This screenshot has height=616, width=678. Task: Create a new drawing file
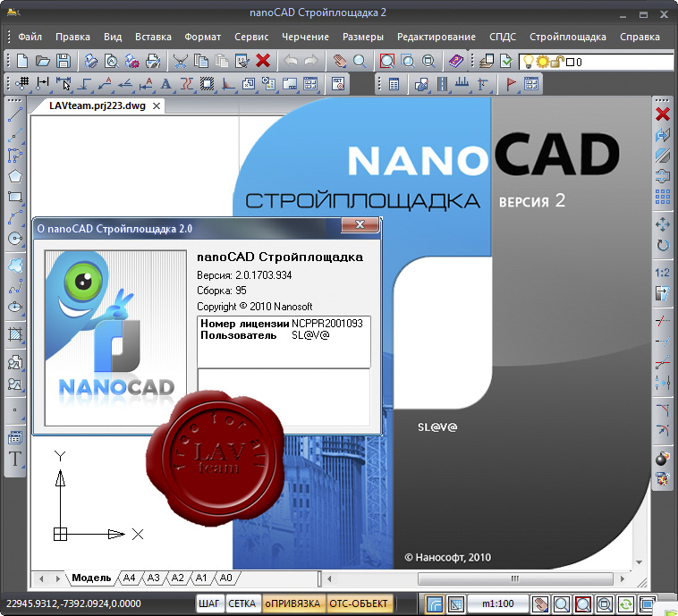click(x=22, y=61)
